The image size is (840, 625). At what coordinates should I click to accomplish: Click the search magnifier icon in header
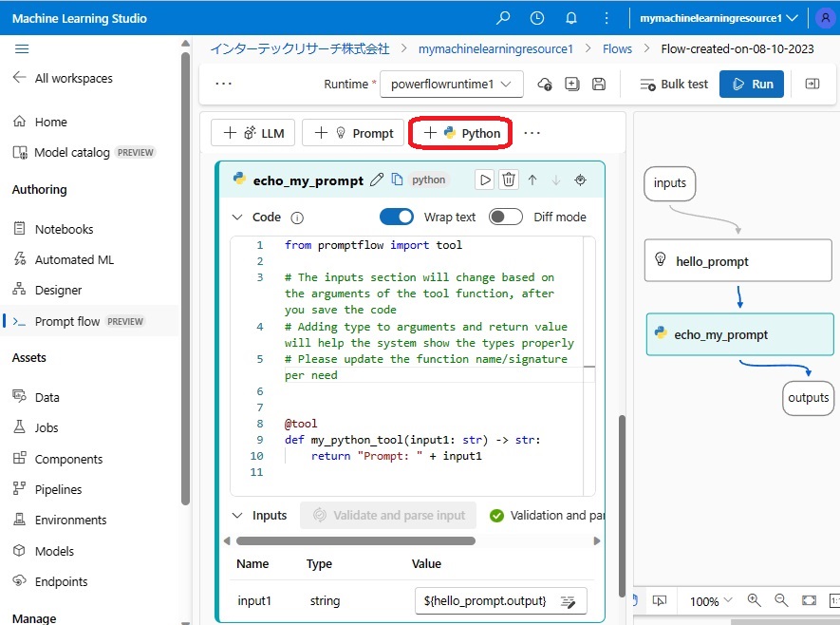(502, 18)
